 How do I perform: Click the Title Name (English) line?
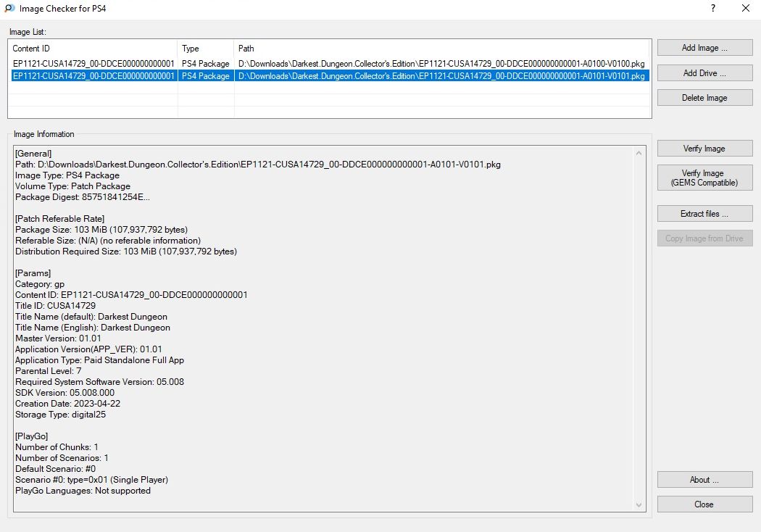93,328
